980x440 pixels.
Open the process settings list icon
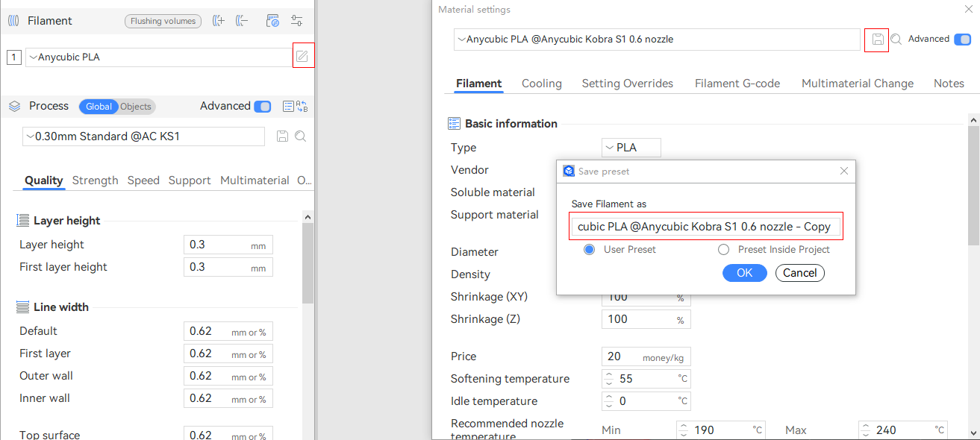coord(288,106)
